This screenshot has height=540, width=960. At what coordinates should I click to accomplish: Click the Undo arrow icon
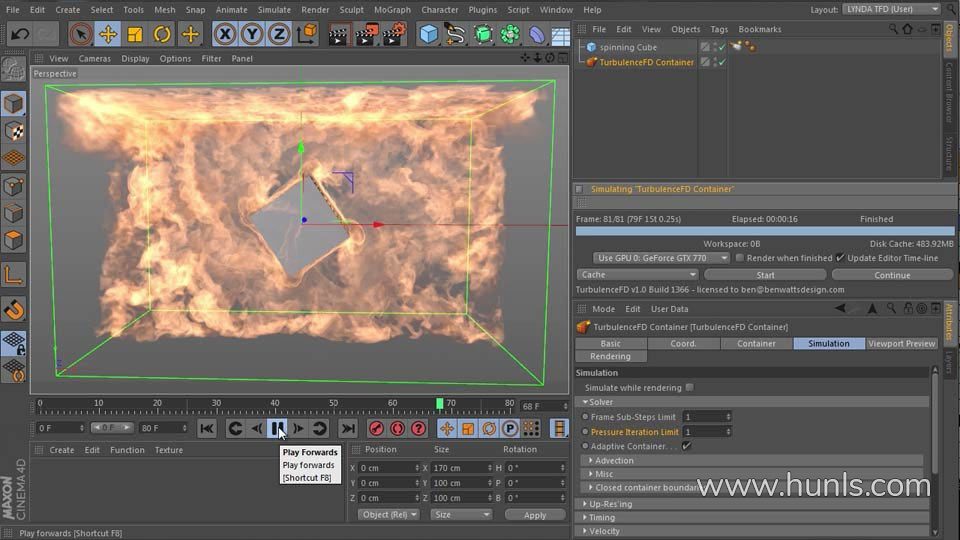coord(19,34)
